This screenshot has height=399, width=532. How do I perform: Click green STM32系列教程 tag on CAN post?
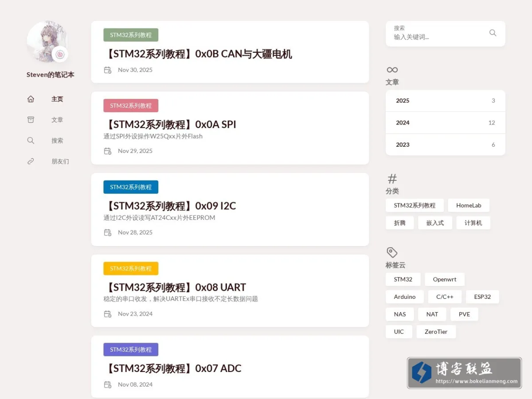(x=131, y=35)
